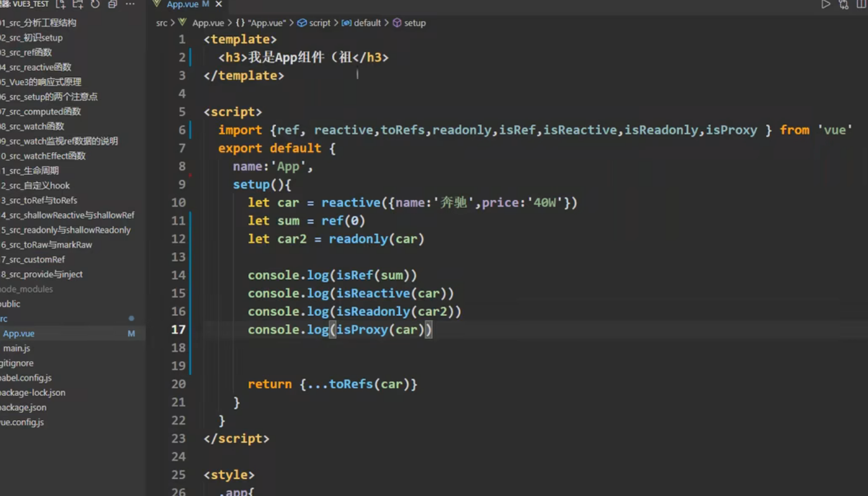Open package.json in explorer

23,407
